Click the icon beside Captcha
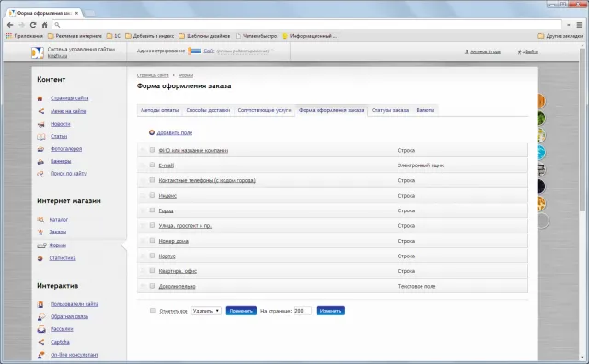 [x=40, y=342]
